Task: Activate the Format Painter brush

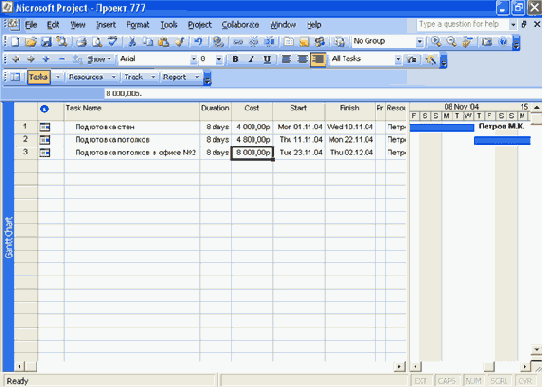Action: (179, 42)
